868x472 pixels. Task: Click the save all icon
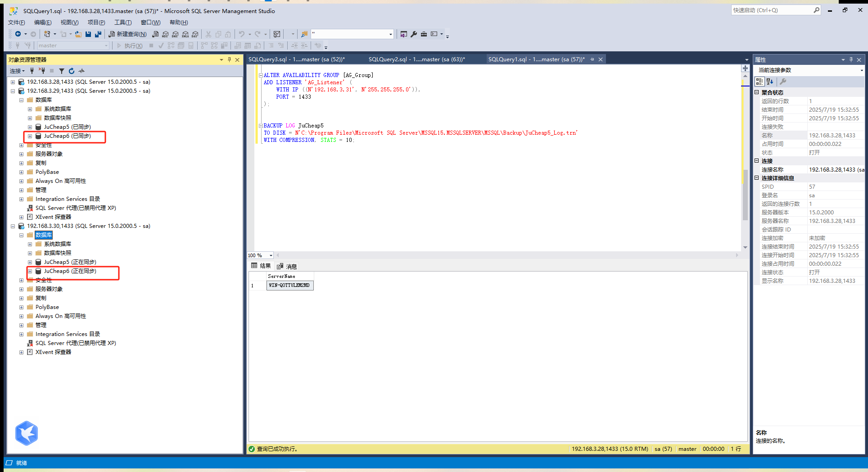[x=98, y=34]
